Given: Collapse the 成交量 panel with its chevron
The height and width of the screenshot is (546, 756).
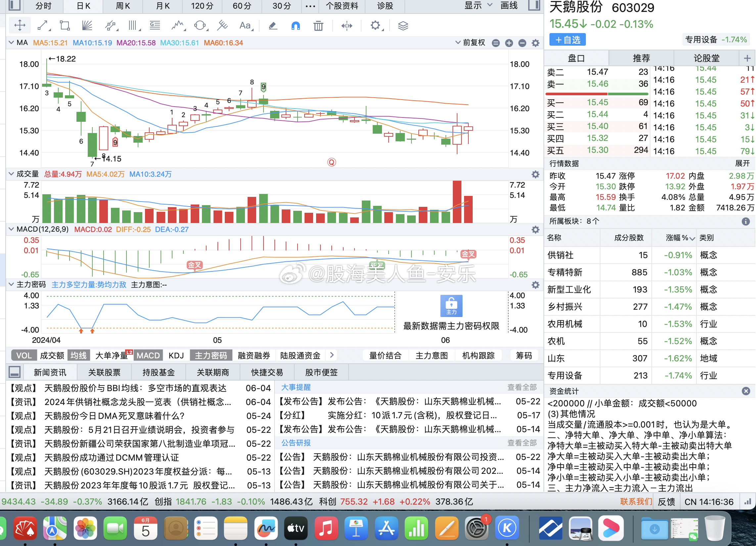Looking at the screenshot, I should click(x=11, y=174).
